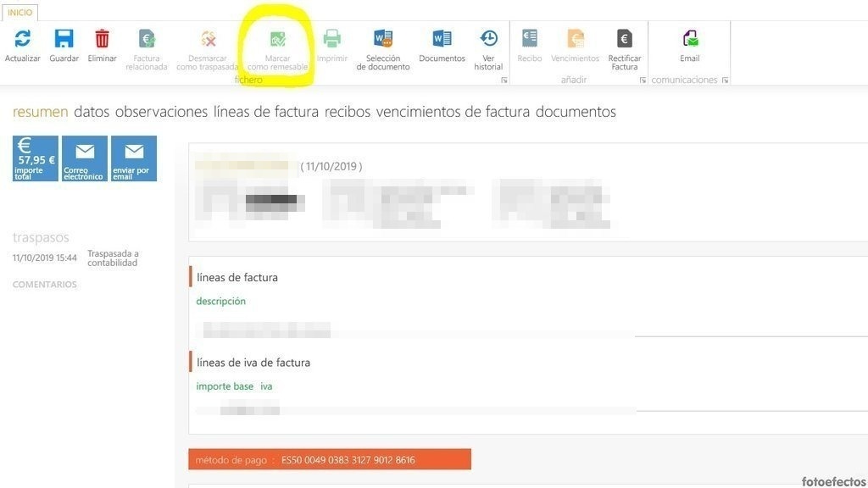Viewport: 868px width, 488px height.
Task: Click the Rectificar Factura icon
Action: [625, 39]
